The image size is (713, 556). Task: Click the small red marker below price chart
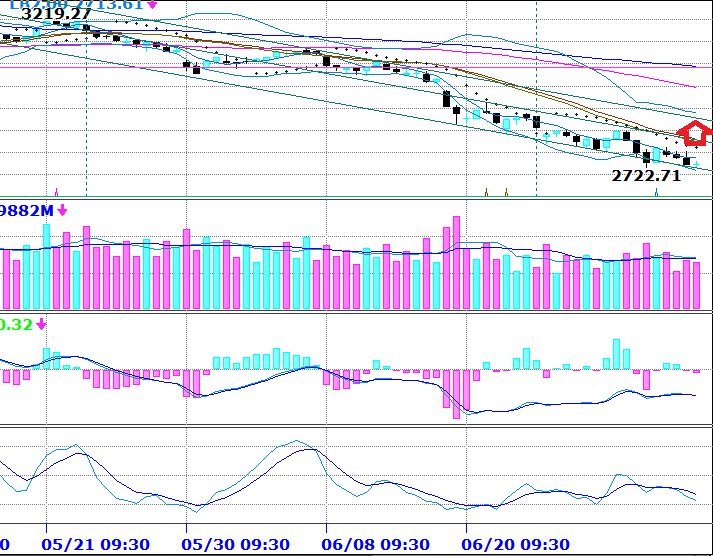coord(486,190)
